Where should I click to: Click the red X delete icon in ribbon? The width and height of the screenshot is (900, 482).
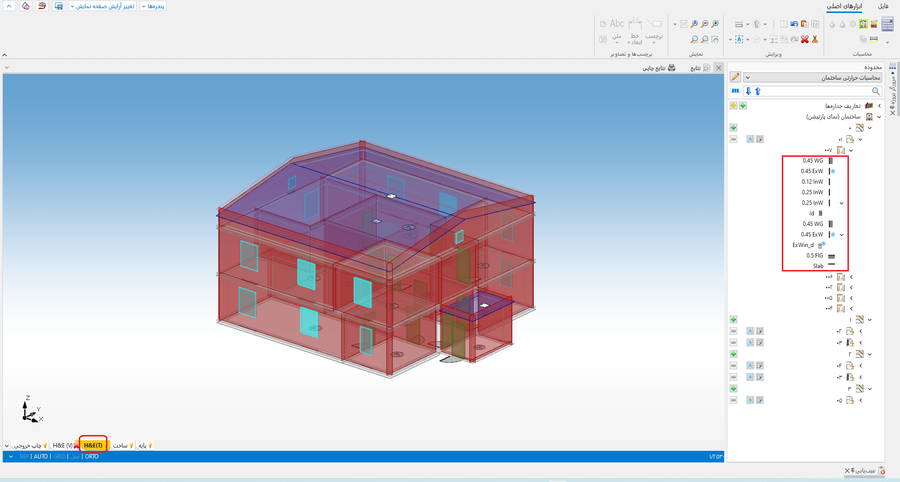(804, 40)
